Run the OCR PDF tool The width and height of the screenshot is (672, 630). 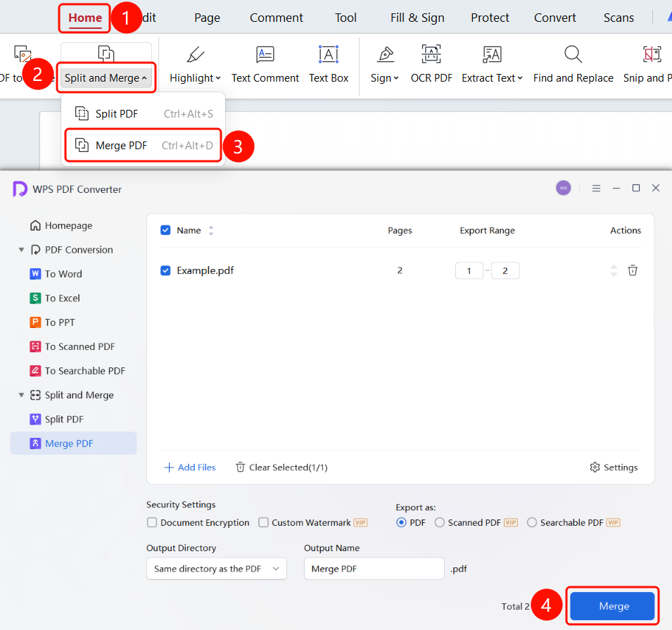(431, 64)
